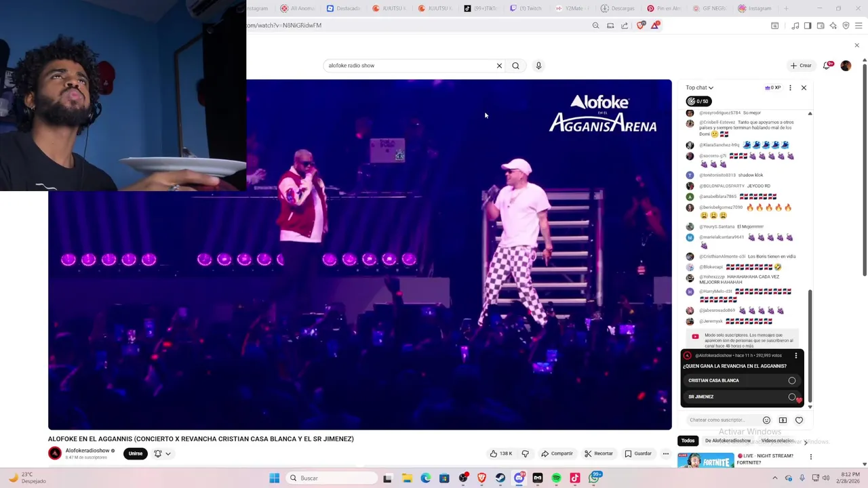The image size is (868, 488).
Task: Vote for CRISTIAN CASA BLANCA in the poll
Action: point(742,380)
